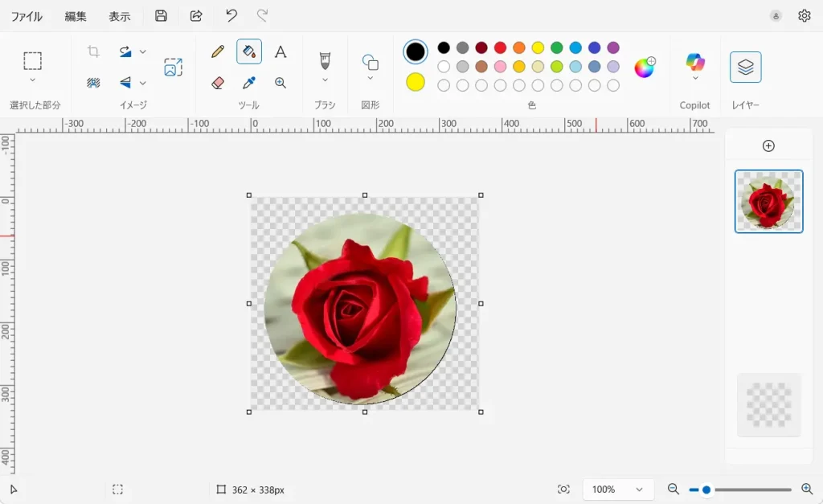Click the Share icon

coord(196,16)
